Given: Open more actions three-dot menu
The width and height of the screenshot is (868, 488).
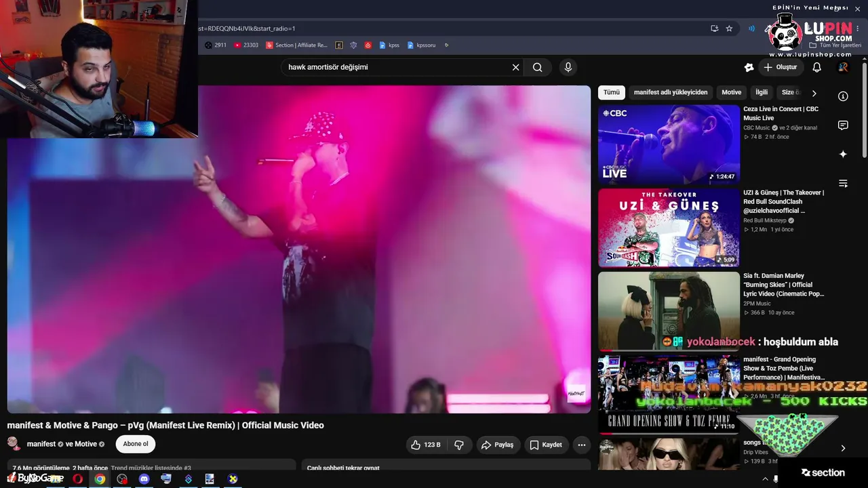Looking at the screenshot, I should [581, 445].
